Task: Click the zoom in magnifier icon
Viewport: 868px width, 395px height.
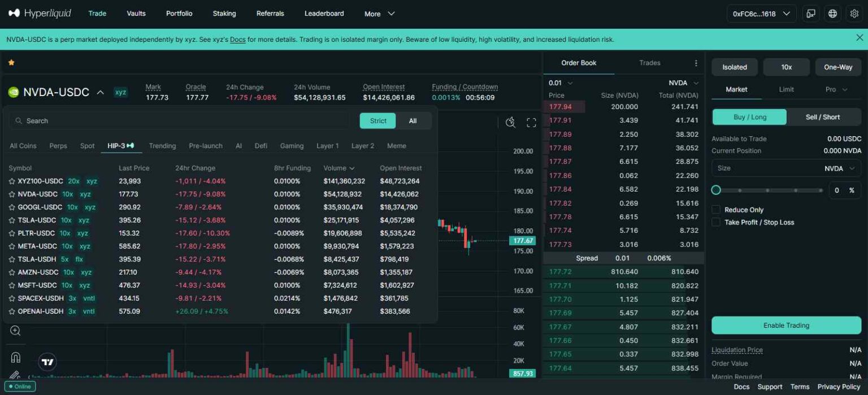Action: pyautogui.click(x=15, y=331)
